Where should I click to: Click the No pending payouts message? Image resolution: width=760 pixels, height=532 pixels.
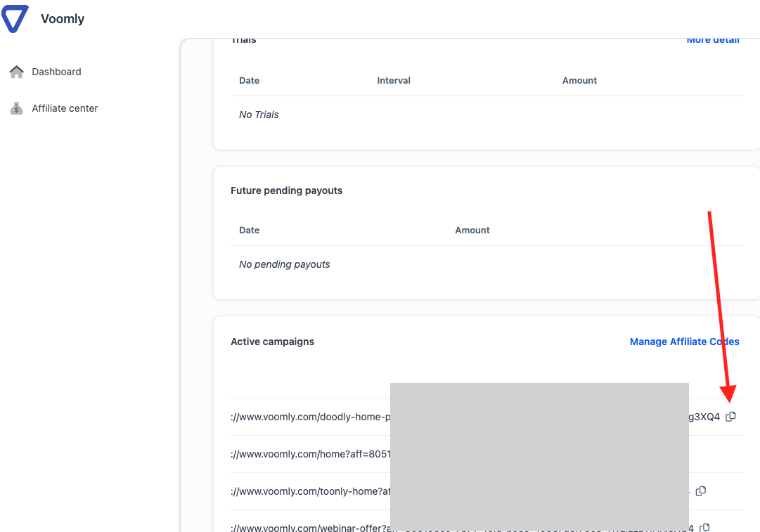[285, 264]
